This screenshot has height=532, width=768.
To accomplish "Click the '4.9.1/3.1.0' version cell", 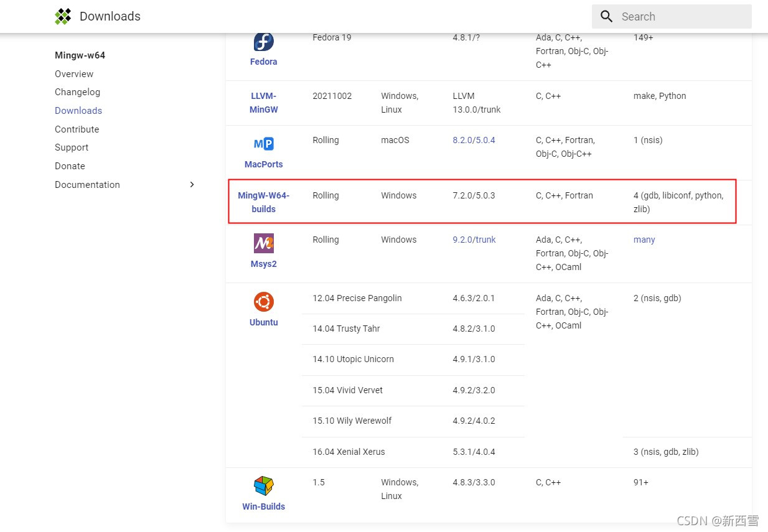I will coord(474,359).
